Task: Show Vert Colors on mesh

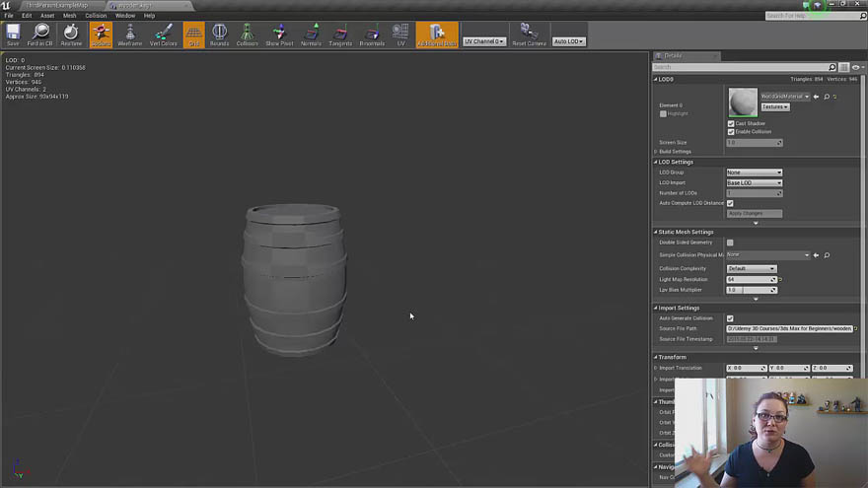Action: 164,35
